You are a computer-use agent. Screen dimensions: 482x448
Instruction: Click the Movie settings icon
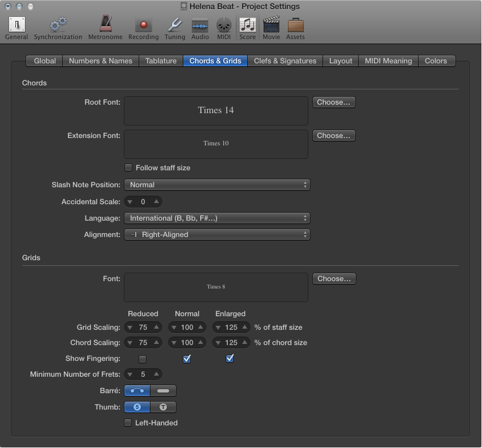(x=271, y=25)
